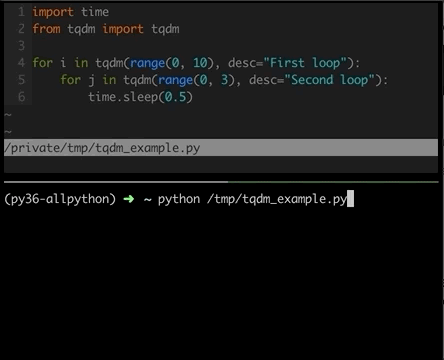The image size is (444, 360).
Task: Click 'from tqdm import tqdm' code line
Action: pos(106,29)
